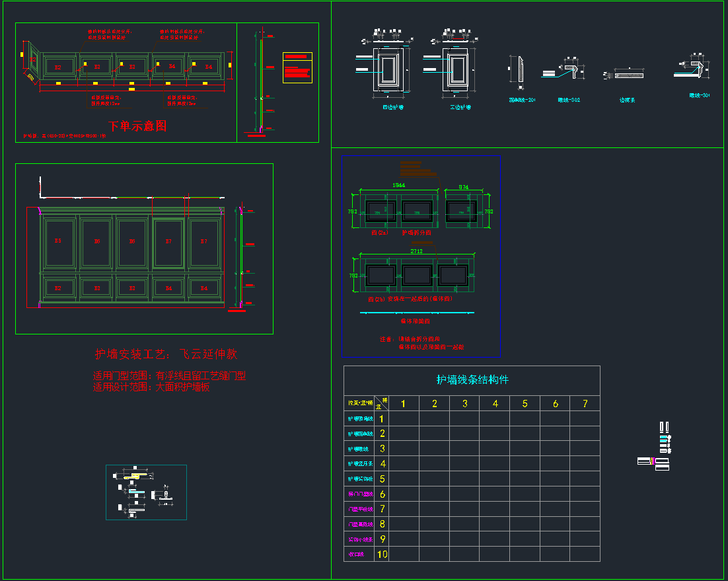Click the 护墙线条结构件 table title

pos(472,379)
